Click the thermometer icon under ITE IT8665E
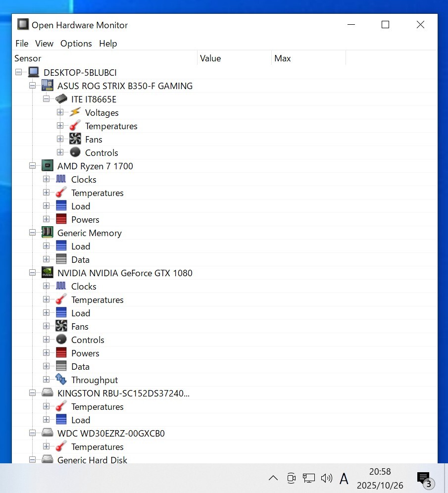 tap(75, 125)
